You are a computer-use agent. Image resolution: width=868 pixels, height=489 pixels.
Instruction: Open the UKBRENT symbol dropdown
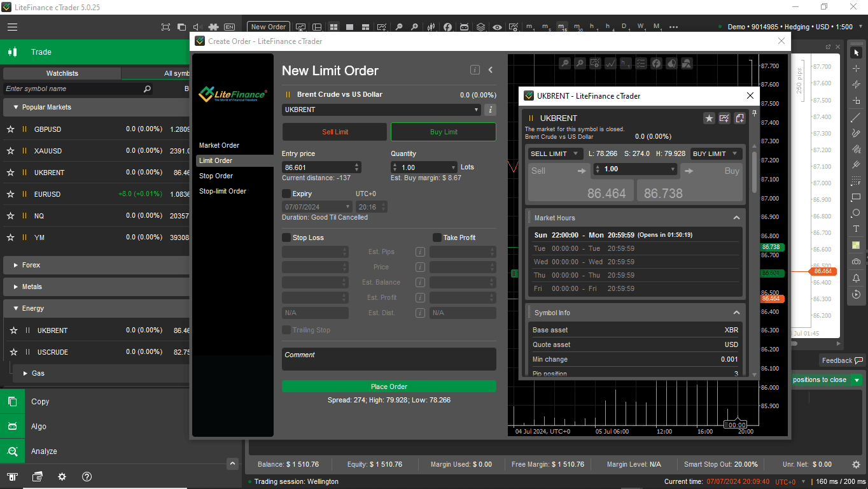click(381, 110)
